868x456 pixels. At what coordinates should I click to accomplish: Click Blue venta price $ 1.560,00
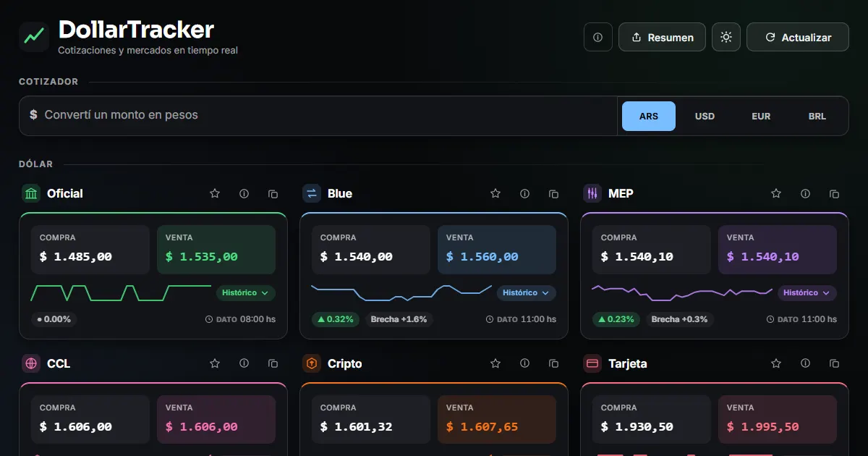tap(482, 256)
